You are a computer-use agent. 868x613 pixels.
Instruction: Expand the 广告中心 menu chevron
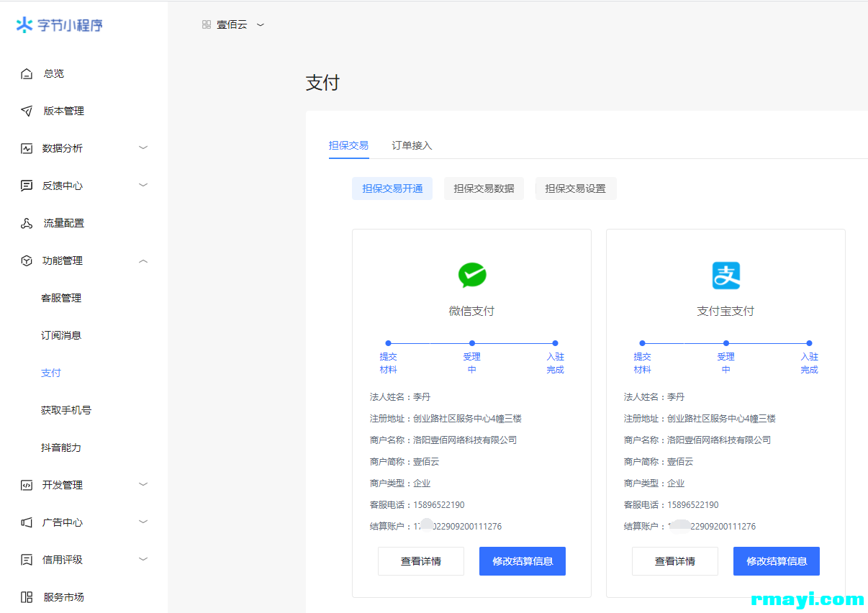[143, 522]
